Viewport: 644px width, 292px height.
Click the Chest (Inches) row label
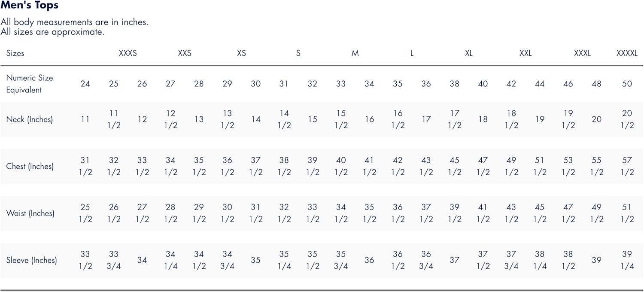click(x=30, y=166)
